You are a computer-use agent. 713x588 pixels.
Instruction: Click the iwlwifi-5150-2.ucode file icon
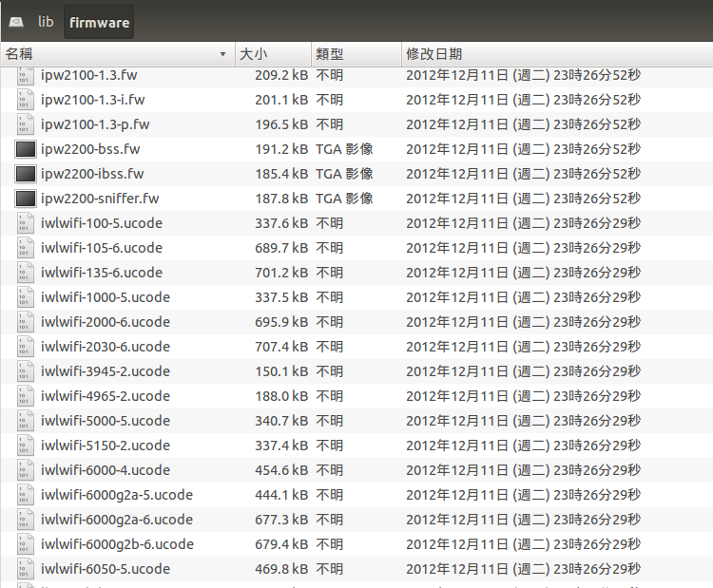[x=25, y=446]
